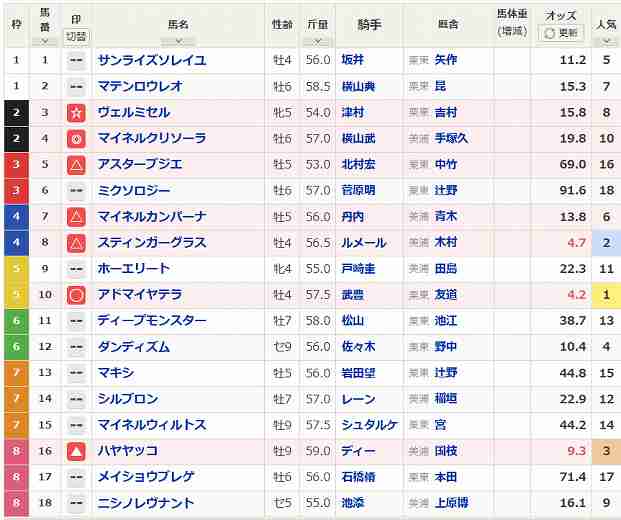
Task: Open horse page for ディープモンスター
Action: pyautogui.click(x=152, y=321)
